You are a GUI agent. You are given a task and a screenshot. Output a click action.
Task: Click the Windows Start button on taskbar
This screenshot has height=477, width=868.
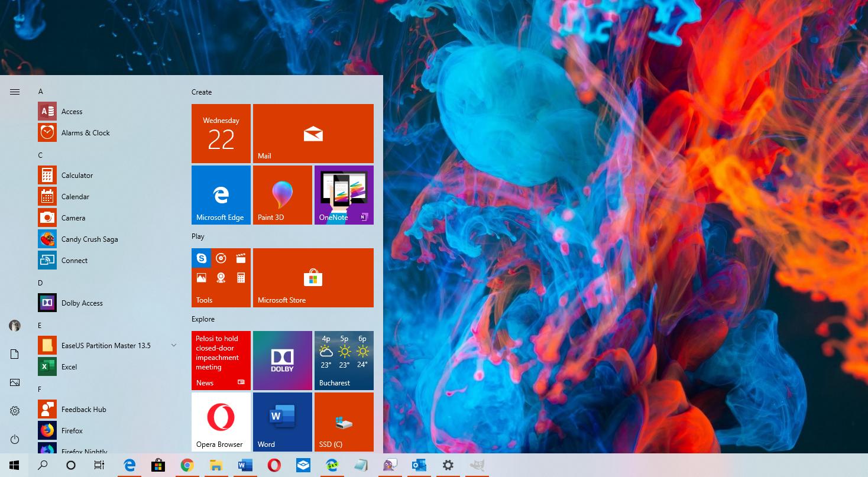14,465
